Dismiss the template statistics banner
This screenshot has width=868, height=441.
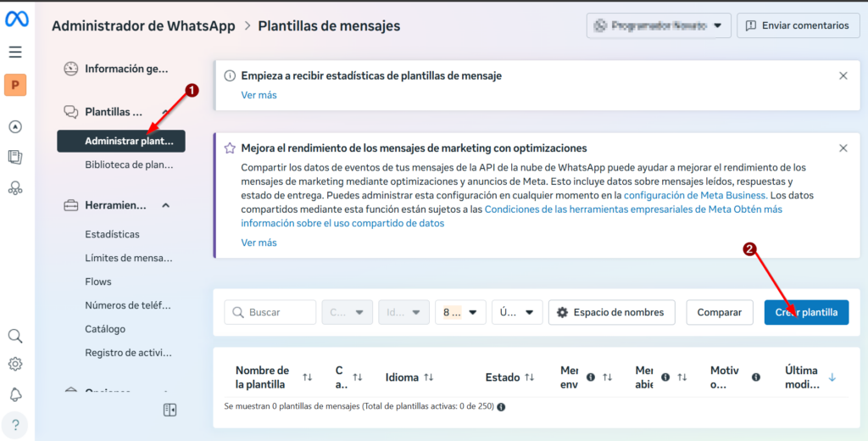(x=843, y=75)
